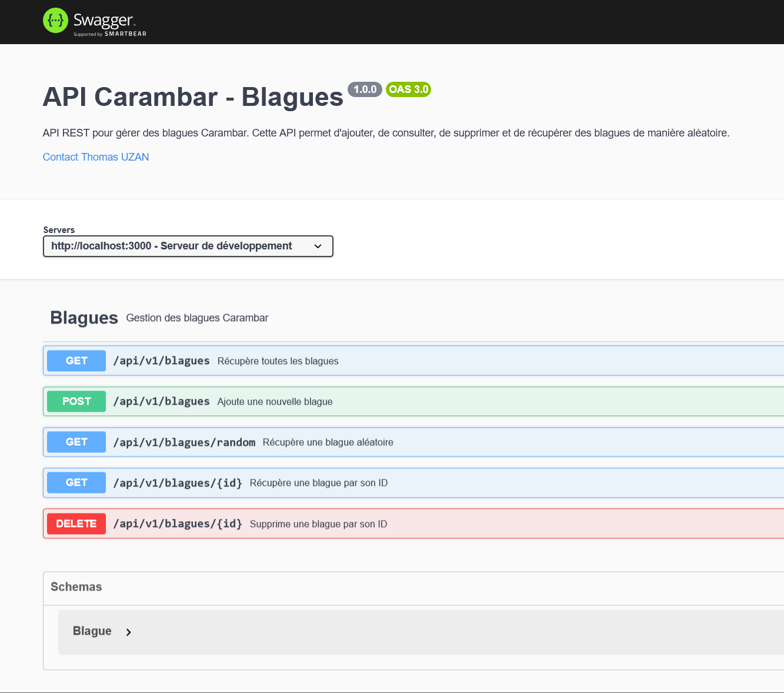Click "Récupère une blague aléatoire" summary

[328, 442]
